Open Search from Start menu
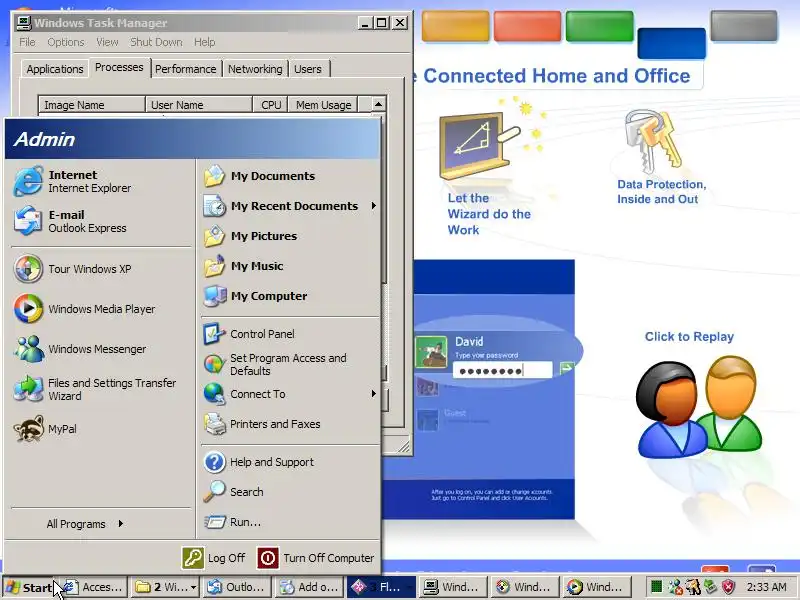Viewport: 800px width, 600px height. 290,492
